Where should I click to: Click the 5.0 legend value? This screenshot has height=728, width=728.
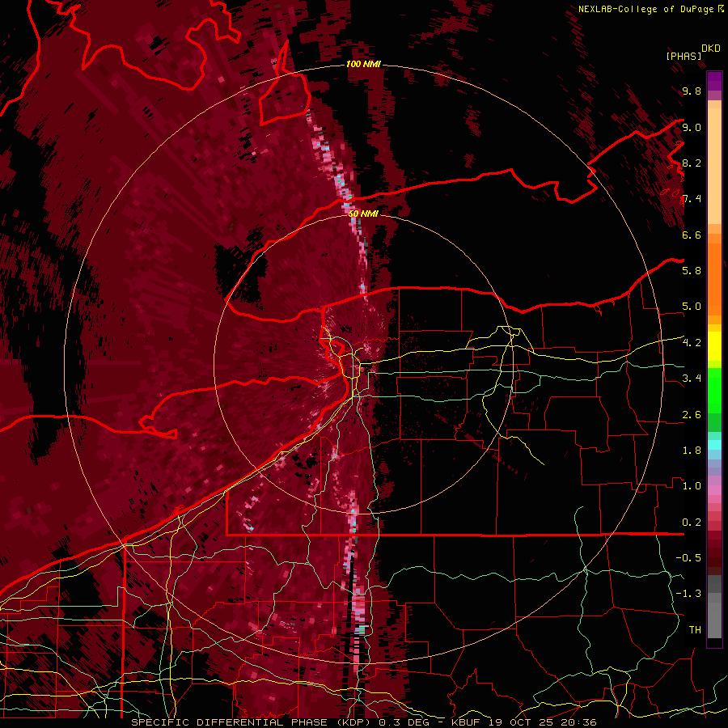(x=692, y=307)
